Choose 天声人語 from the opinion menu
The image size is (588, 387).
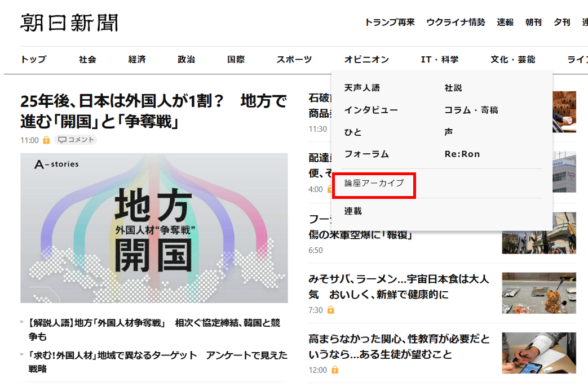[362, 88]
